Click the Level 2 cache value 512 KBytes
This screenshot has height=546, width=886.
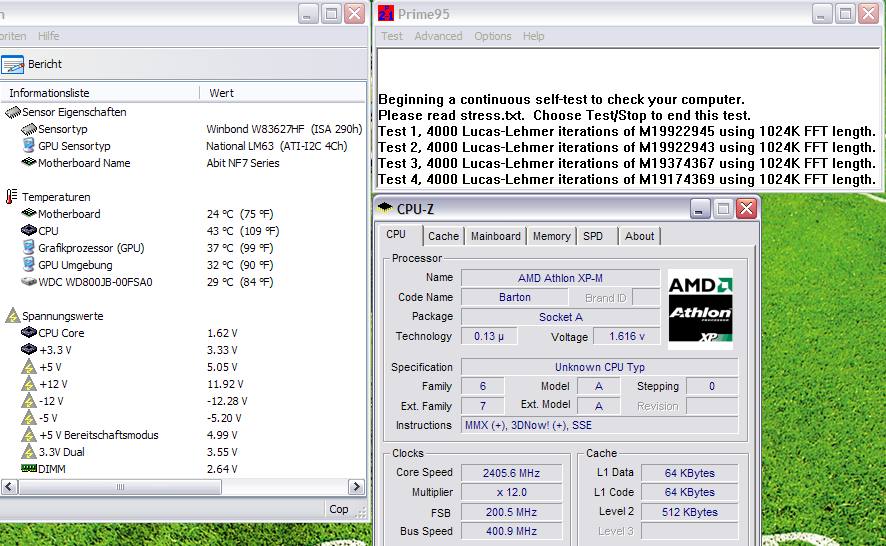coord(689,512)
